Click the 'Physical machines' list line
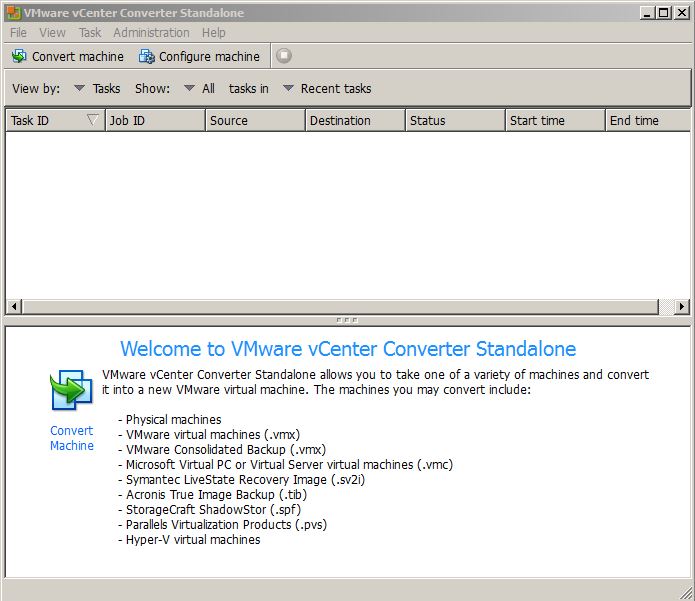The height and width of the screenshot is (601, 695). pos(170,420)
